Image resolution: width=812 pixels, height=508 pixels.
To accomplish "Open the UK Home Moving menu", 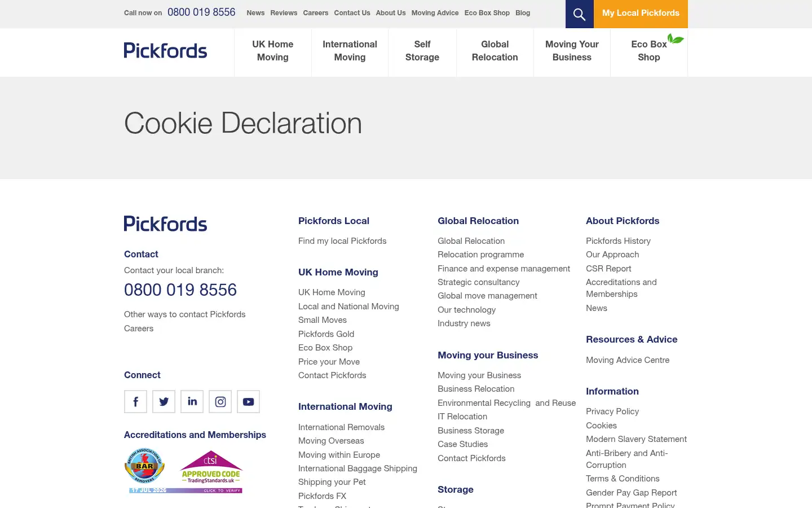I will [x=273, y=51].
